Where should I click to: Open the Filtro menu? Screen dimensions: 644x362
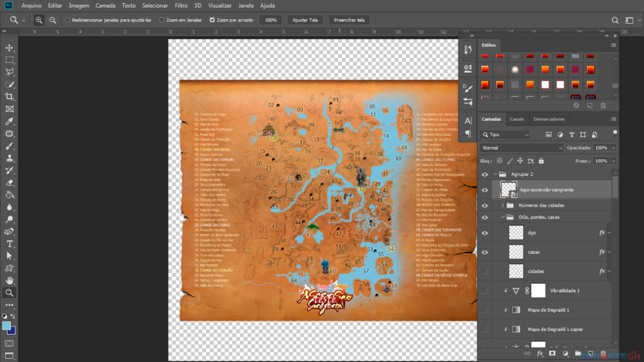pos(182,5)
